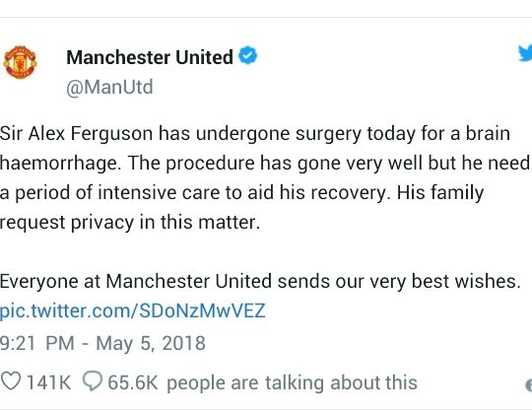This screenshot has height=411, width=532.
Task: Click the 9:21 PM - May 5, 2018 timestamp
Action: 102,343
